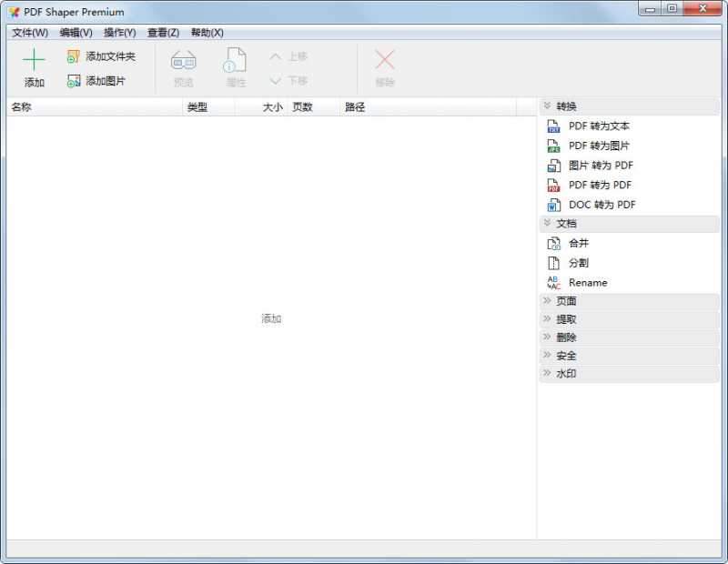Select the PDF 转为 PDF option
728x564 pixels.
[x=590, y=184]
